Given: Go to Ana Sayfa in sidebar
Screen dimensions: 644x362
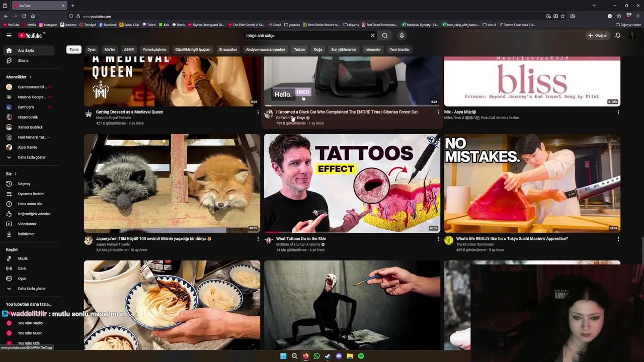Looking at the screenshot, I should [x=28, y=50].
